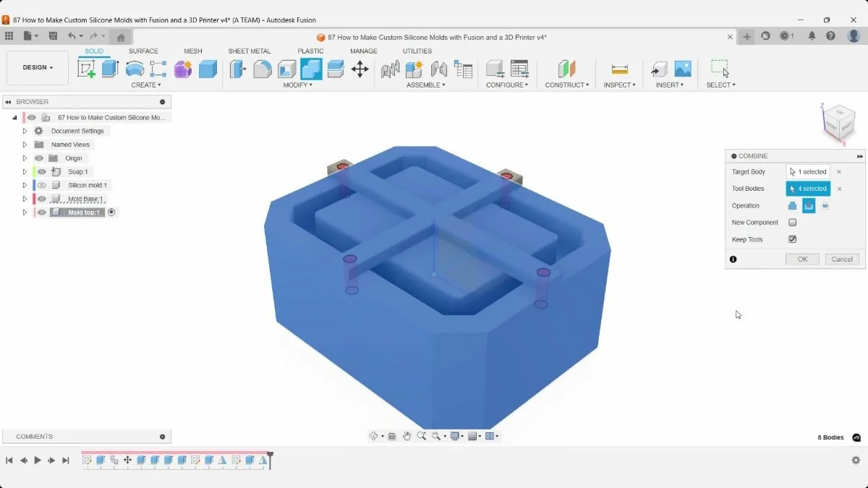Open notifications bell icon
868x488 pixels.
click(x=812, y=35)
